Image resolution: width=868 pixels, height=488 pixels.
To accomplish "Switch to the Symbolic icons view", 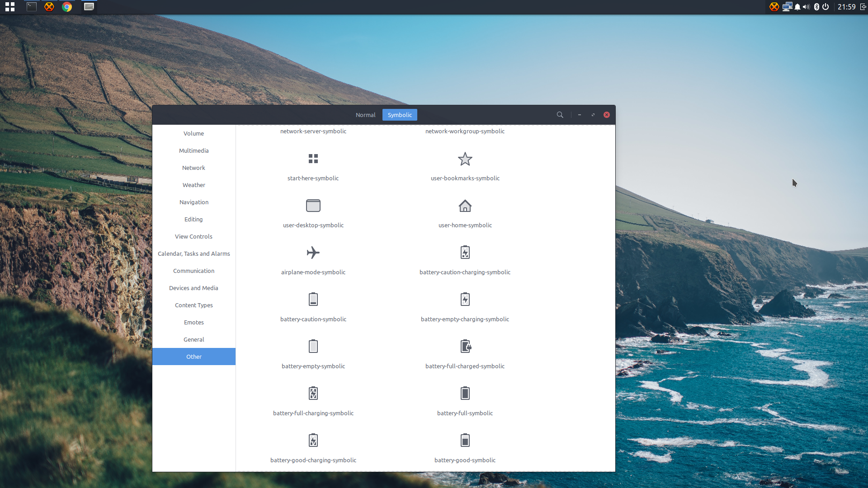I will pyautogui.click(x=400, y=115).
